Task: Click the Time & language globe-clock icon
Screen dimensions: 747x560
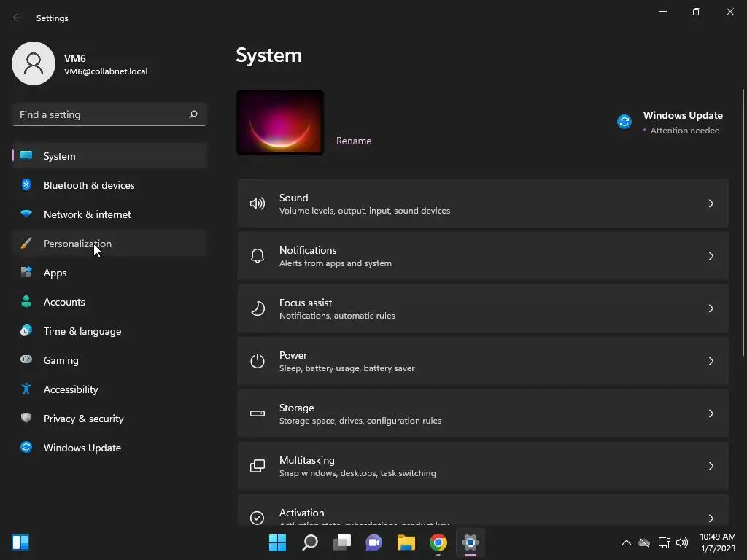Action: tap(26, 330)
